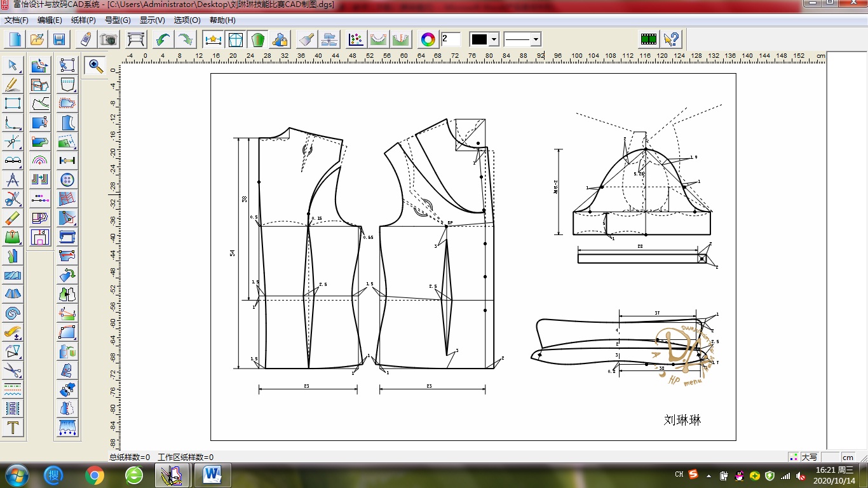
Task: Choose the eraser tool in left toolbar
Action: click(x=13, y=218)
